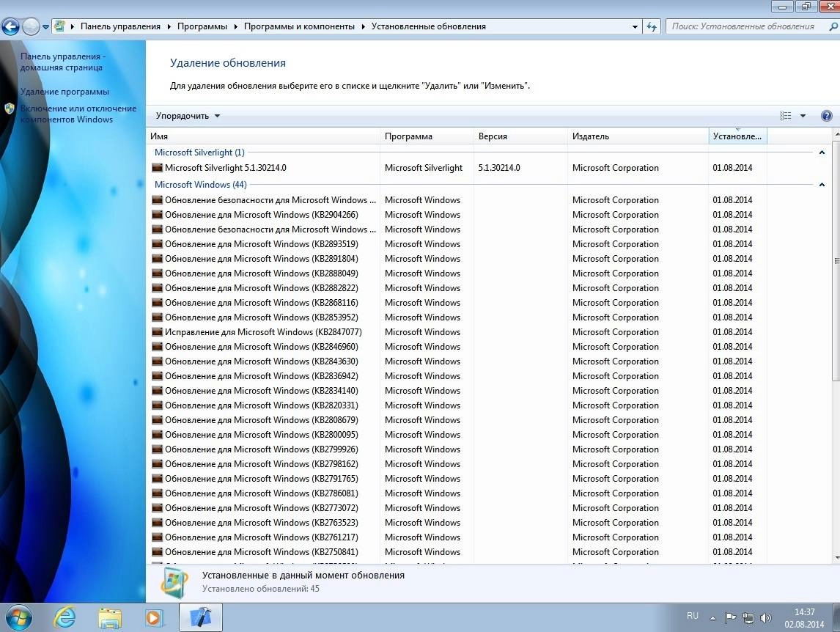Sort by Издатель column header
Screen dimensions: 840x632
click(x=638, y=136)
